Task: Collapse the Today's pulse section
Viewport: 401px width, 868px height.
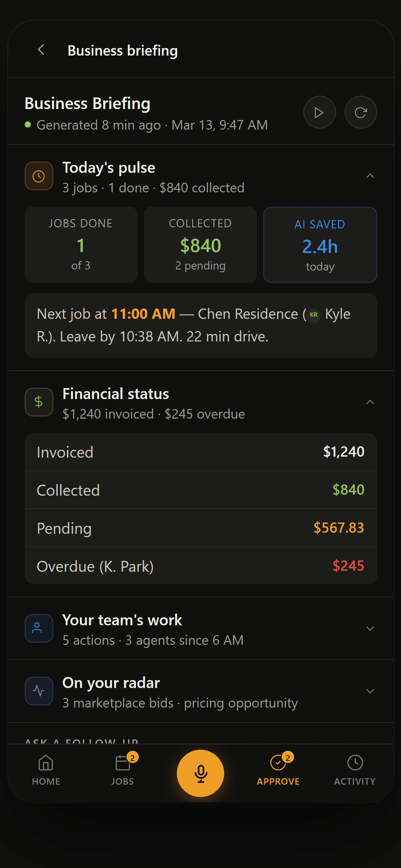Action: (x=370, y=176)
